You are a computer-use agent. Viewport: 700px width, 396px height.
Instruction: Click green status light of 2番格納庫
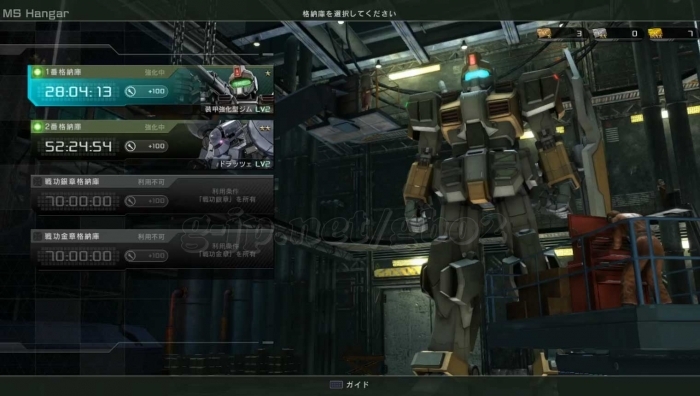click(x=38, y=127)
